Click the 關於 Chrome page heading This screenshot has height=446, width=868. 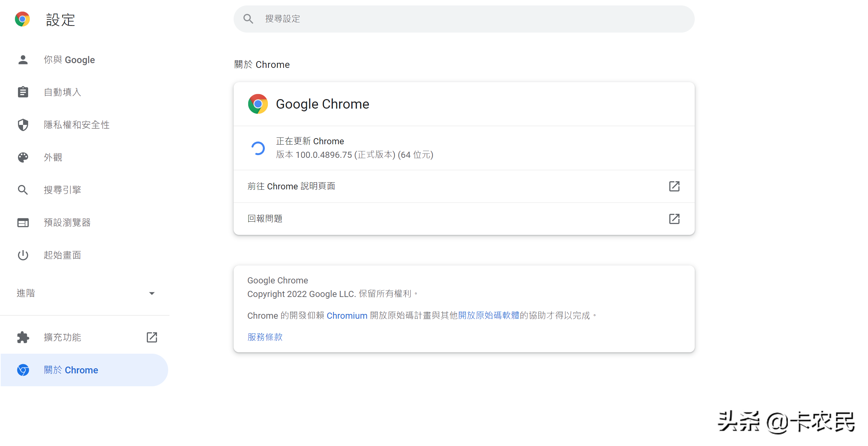tap(262, 64)
